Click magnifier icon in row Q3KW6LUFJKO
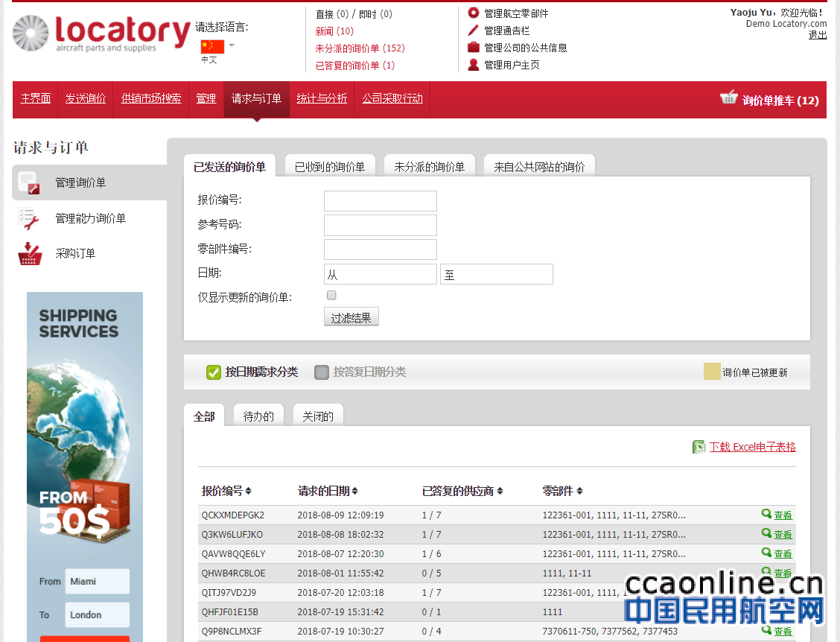Image resolution: width=840 pixels, height=642 pixels. pos(766,533)
